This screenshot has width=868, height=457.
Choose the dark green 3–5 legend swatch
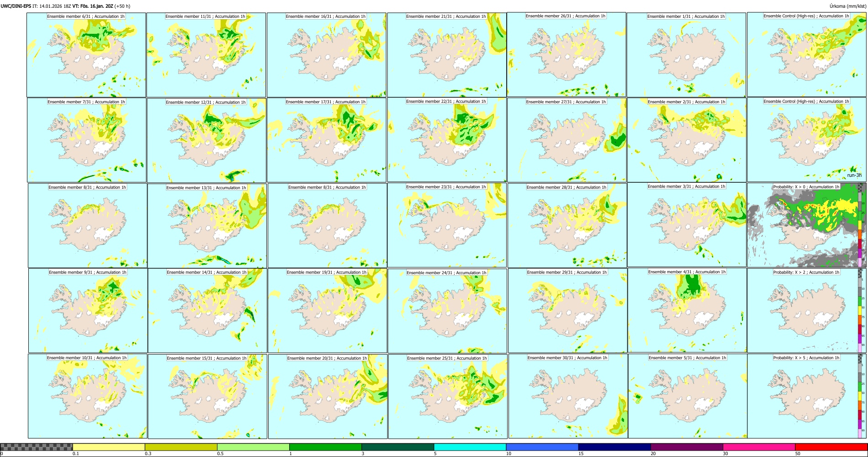tap(397, 447)
